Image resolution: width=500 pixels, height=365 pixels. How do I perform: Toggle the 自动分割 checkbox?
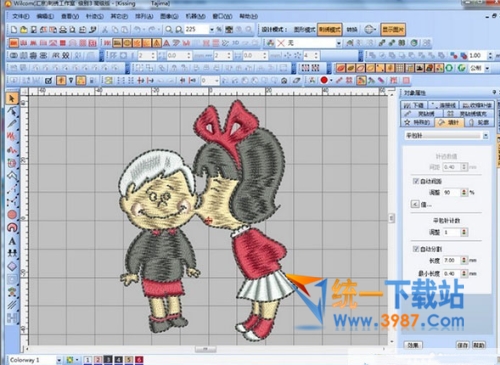pyautogui.click(x=416, y=249)
